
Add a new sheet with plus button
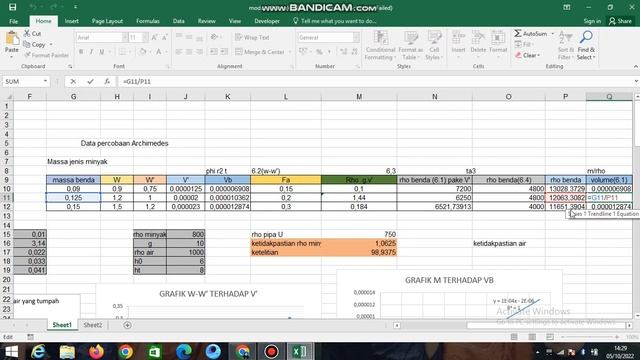pos(127,325)
